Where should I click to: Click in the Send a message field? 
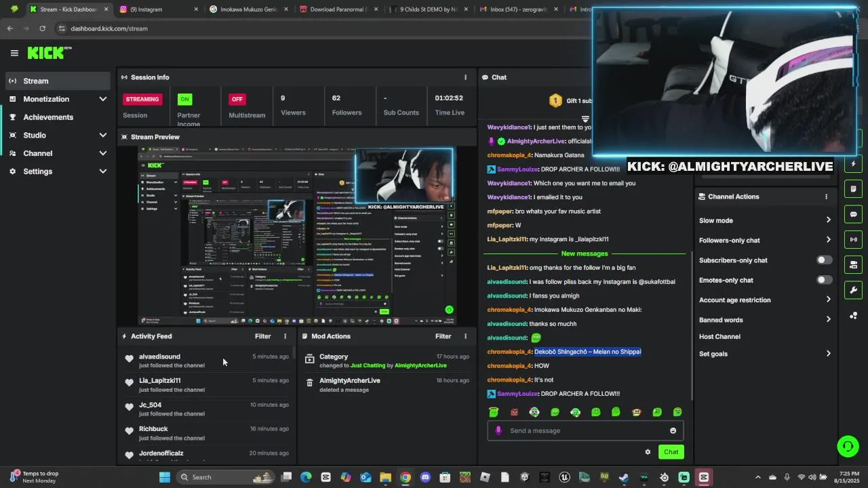point(585,430)
